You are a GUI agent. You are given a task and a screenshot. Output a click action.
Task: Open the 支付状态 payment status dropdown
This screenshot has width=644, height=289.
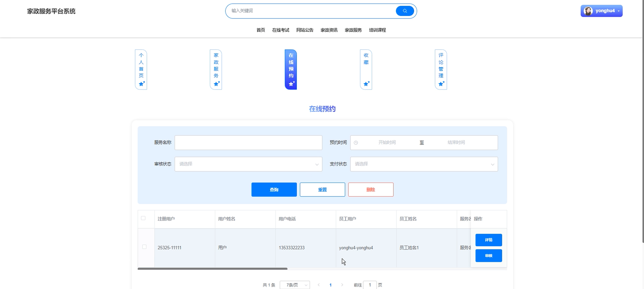tap(423, 164)
